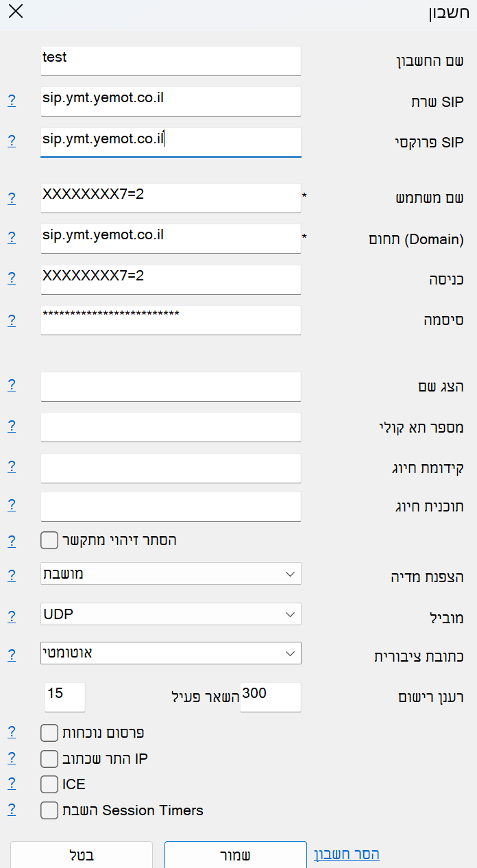Image resolution: width=477 pixels, height=868 pixels.
Task: Click the שם החשבון field containing test
Action: click(x=170, y=61)
